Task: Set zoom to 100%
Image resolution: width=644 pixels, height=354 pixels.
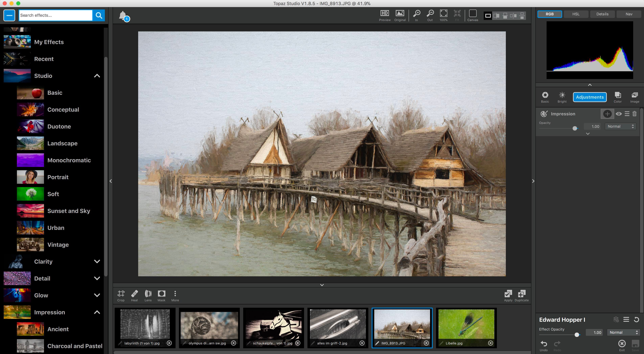Action: (443, 16)
